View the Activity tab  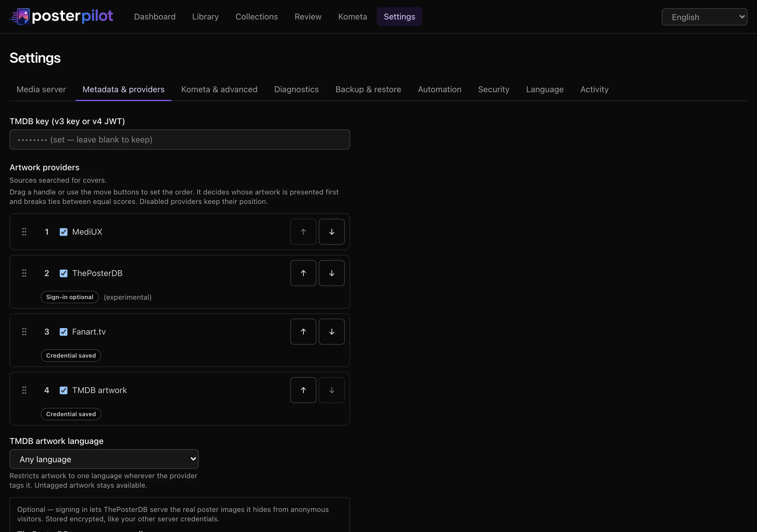point(594,89)
